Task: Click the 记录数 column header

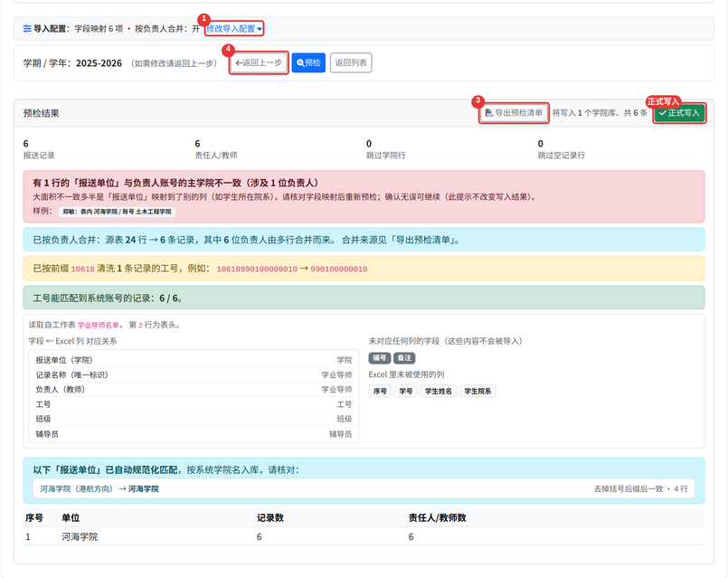Action: [x=270, y=517]
